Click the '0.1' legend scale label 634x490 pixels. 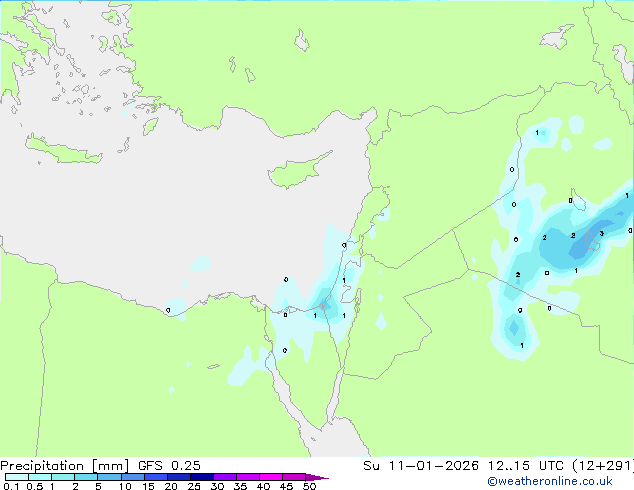coord(11,486)
